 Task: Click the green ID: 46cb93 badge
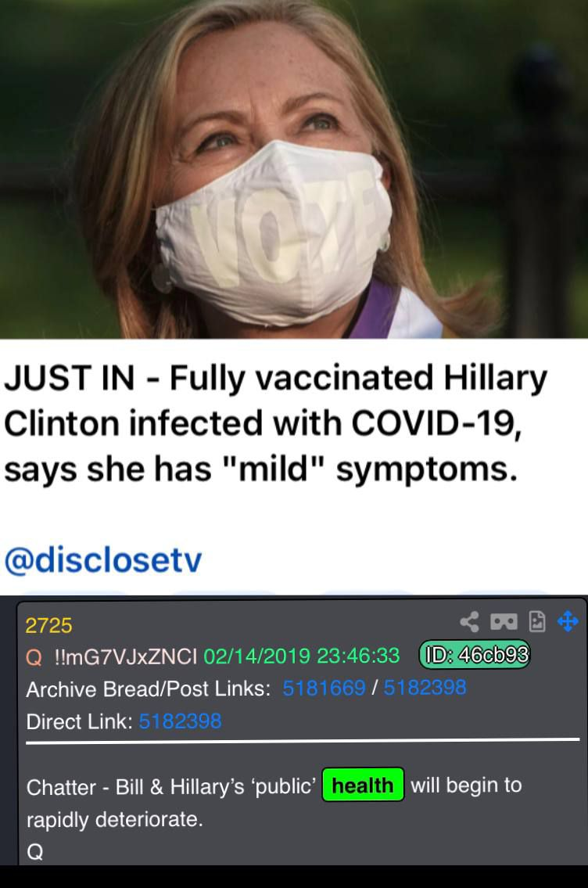[475, 655]
